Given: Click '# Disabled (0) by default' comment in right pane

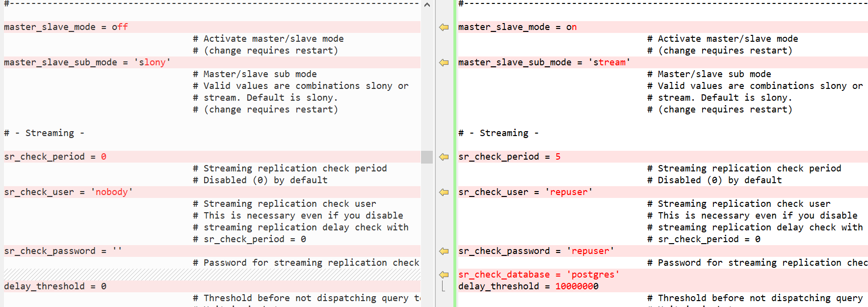Looking at the screenshot, I should pos(714,180).
